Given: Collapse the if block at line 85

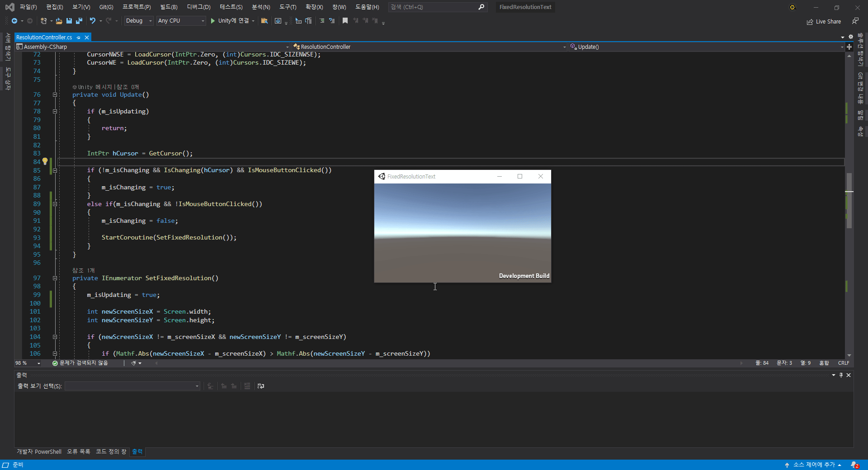Looking at the screenshot, I should [55, 170].
